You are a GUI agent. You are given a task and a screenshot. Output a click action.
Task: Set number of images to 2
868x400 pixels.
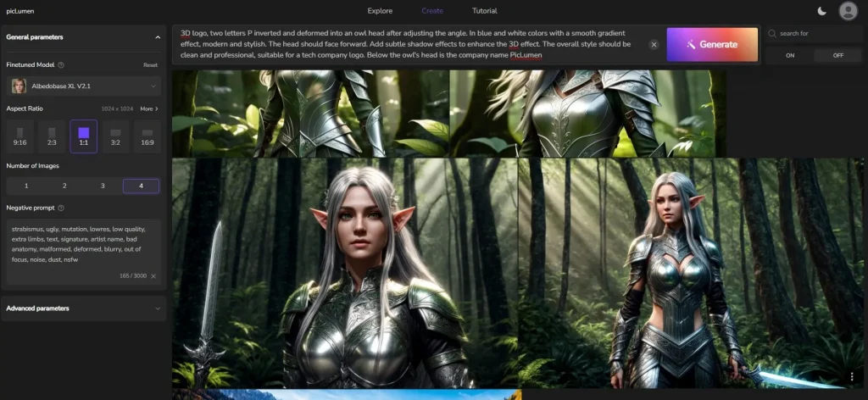coord(64,186)
